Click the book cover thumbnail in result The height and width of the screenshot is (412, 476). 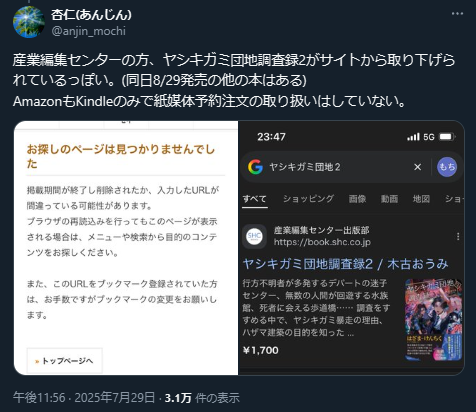pyautogui.click(x=434, y=320)
